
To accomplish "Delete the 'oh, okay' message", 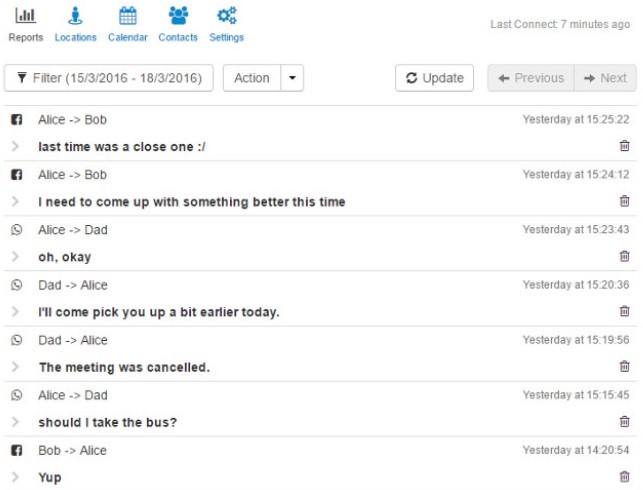I will tap(624, 256).
